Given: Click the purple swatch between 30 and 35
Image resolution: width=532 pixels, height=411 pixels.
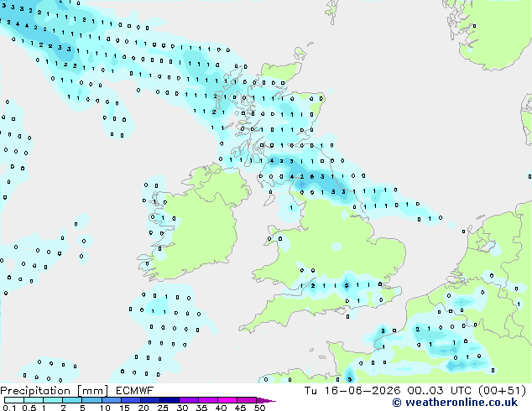Looking at the screenshot, I should click(189, 400).
